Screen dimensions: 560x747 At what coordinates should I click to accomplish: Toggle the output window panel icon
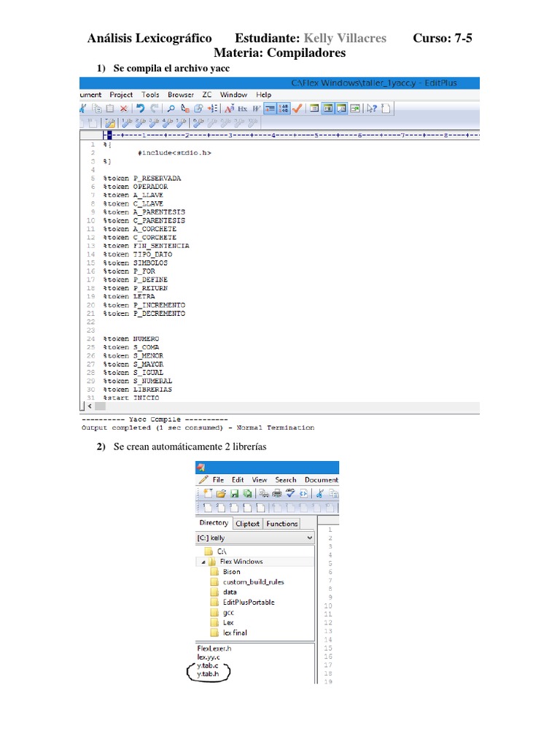pos(341,109)
